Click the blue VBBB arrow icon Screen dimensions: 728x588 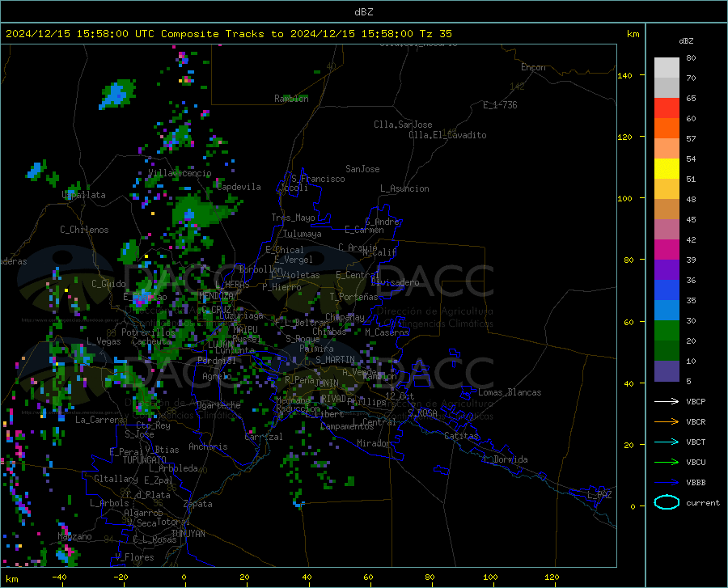tap(667, 483)
